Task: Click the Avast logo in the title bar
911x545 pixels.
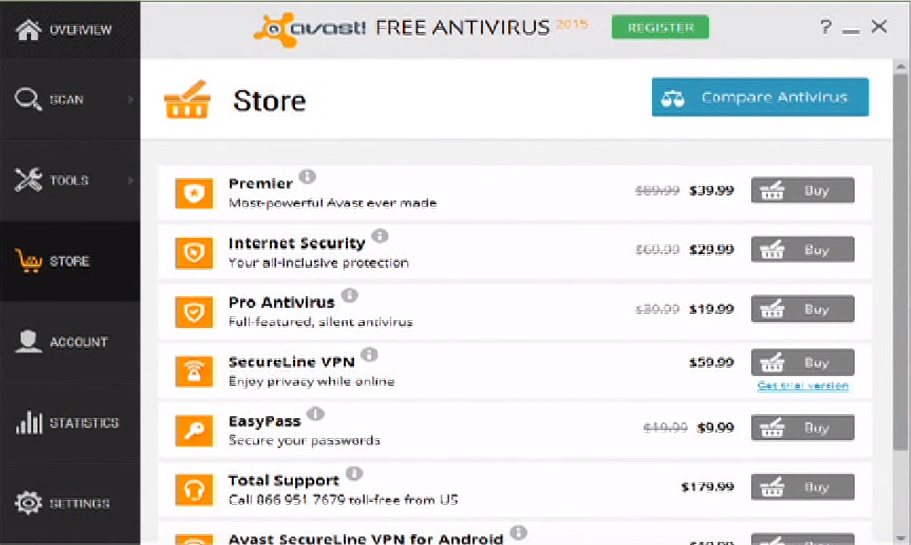Action: point(309,28)
